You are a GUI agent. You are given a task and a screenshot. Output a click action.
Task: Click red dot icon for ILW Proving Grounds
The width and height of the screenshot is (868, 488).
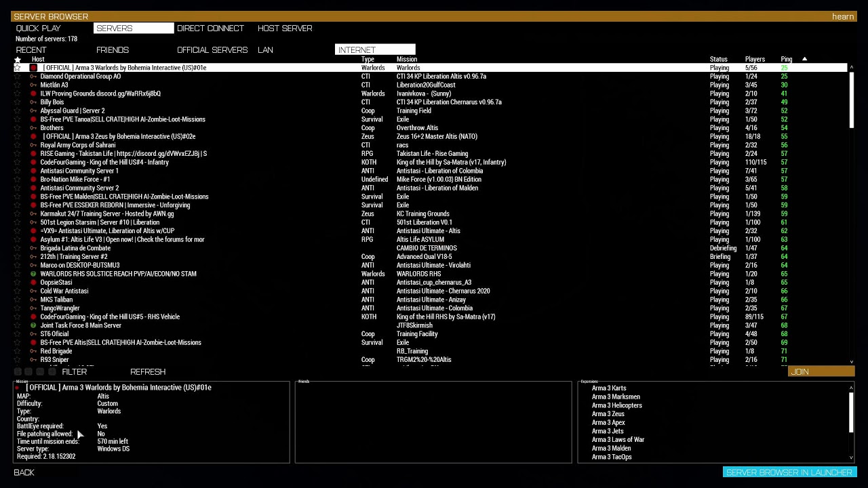coord(33,94)
